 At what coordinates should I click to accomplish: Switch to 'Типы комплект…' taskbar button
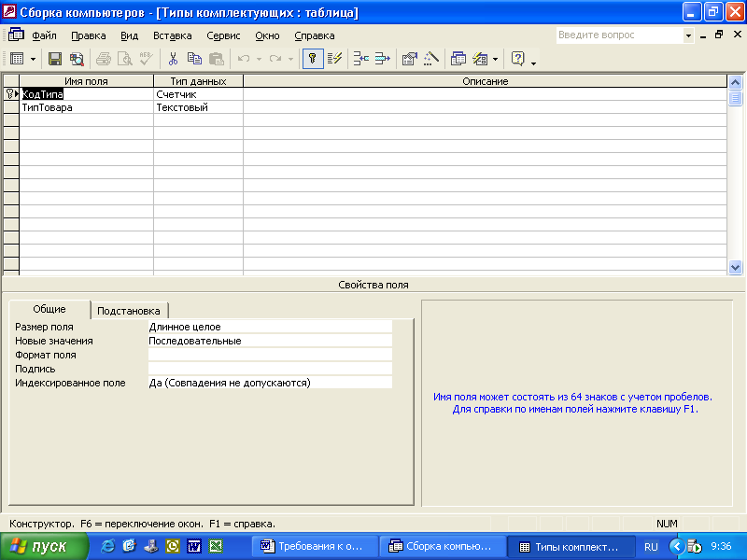pos(571,547)
